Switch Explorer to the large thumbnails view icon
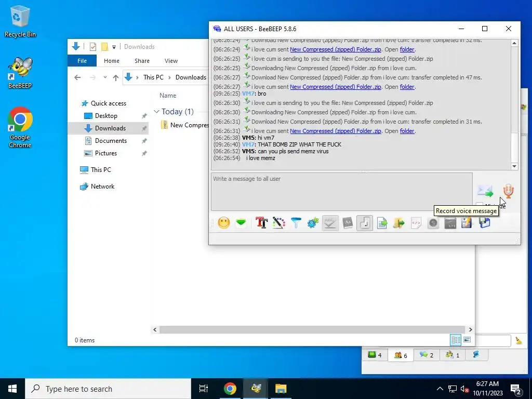532x399 pixels. tap(467, 340)
